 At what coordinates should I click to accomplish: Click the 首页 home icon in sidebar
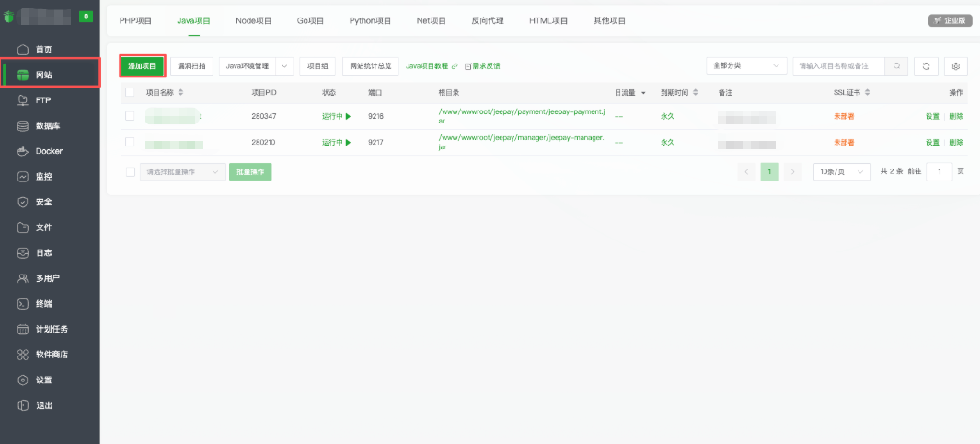click(23, 50)
